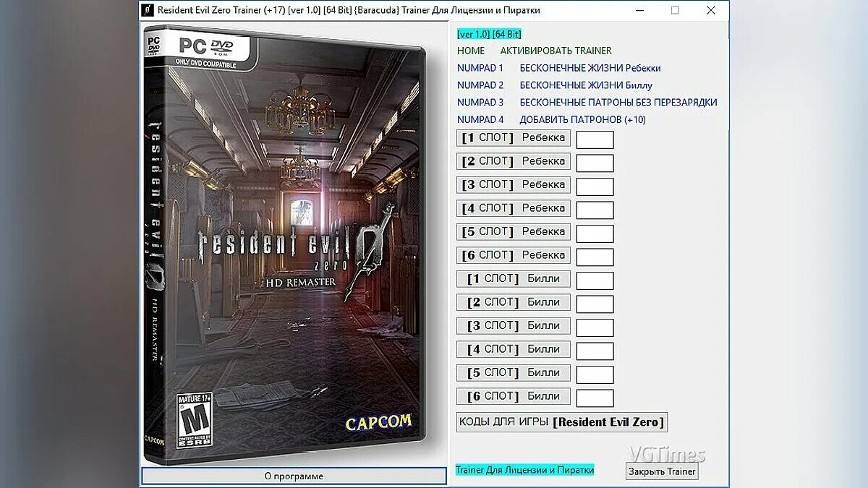Click БЕСКОНЕЧНЫЕ ЖИЗНИ Ребекки text
The height and width of the screenshot is (488, 868).
(x=590, y=68)
